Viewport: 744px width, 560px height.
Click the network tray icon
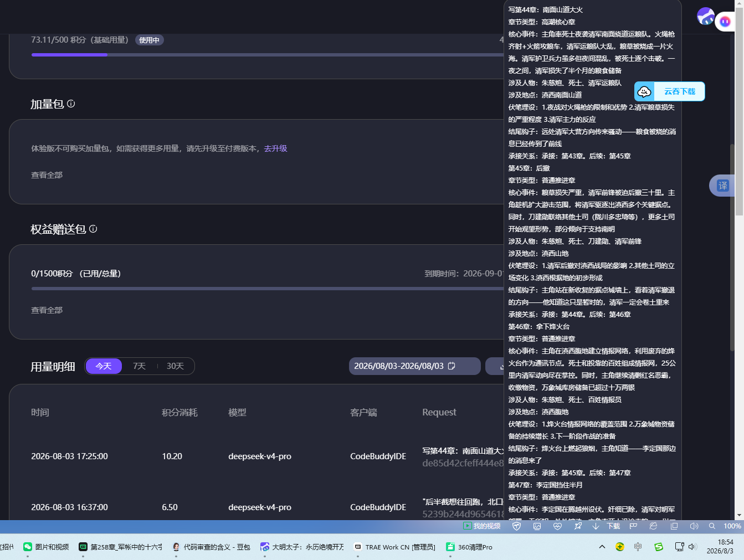click(x=679, y=547)
